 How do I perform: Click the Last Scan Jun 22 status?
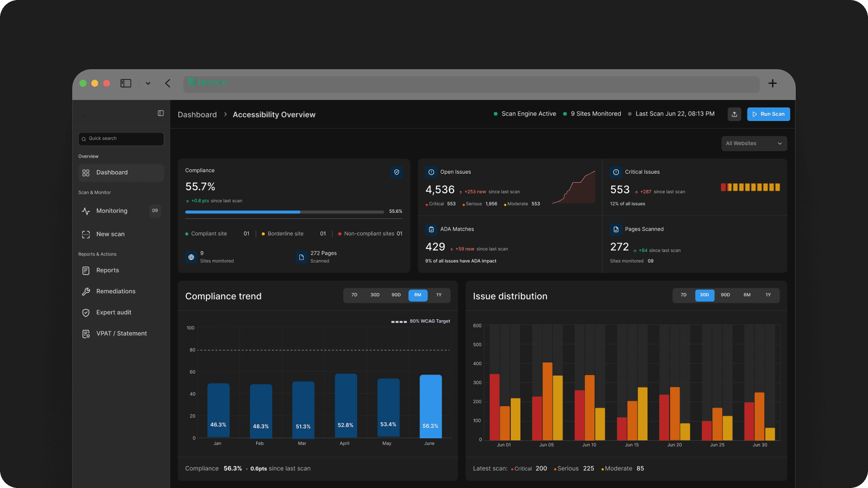pos(671,114)
